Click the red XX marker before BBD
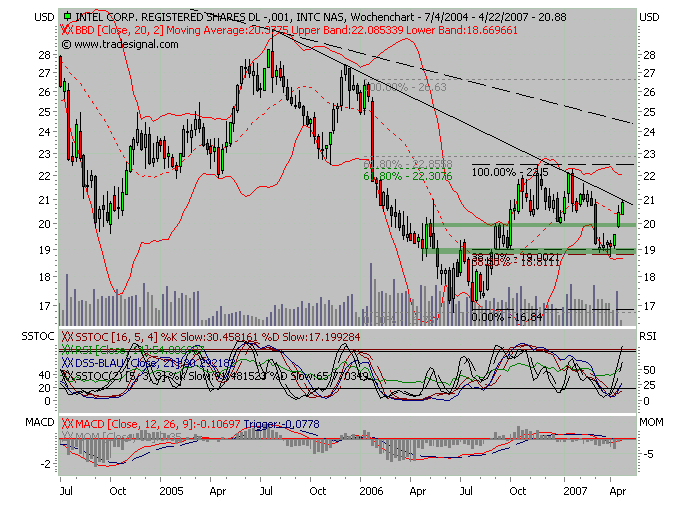The width and height of the screenshot is (695, 508). [67, 30]
